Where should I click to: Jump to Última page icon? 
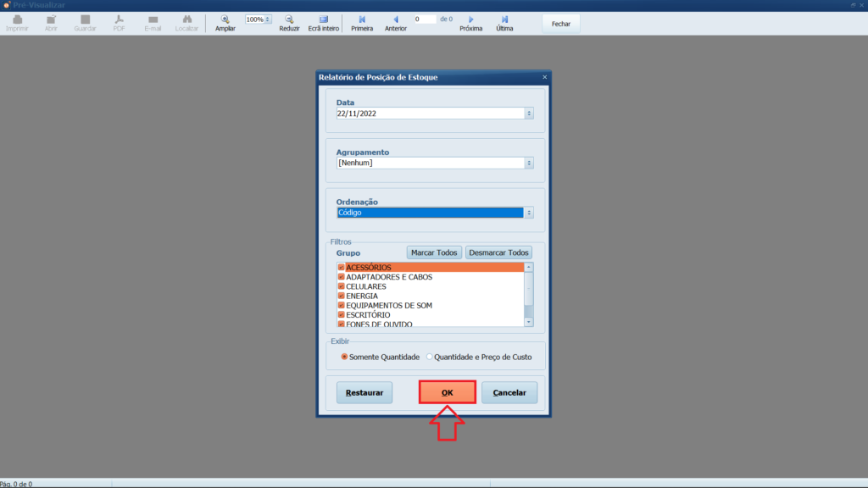pyautogui.click(x=504, y=19)
